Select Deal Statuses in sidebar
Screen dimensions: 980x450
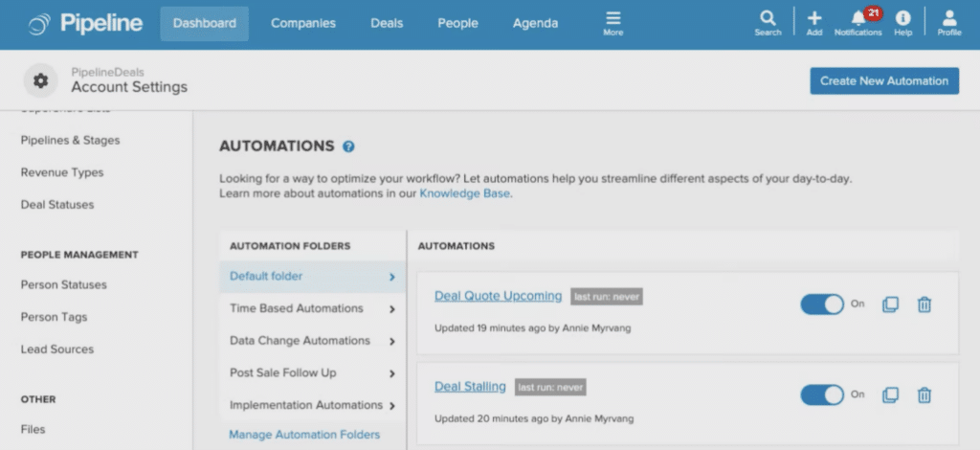(56, 204)
